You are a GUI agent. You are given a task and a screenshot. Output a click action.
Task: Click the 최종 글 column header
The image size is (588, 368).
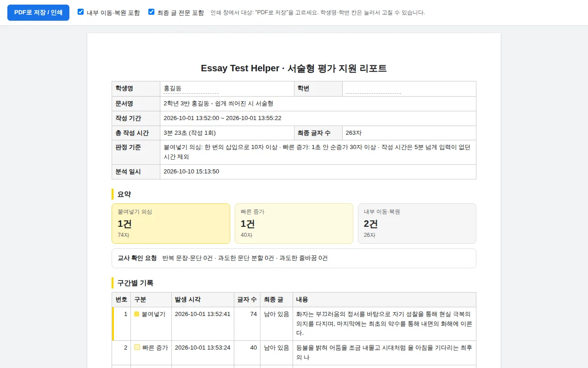tap(277, 299)
